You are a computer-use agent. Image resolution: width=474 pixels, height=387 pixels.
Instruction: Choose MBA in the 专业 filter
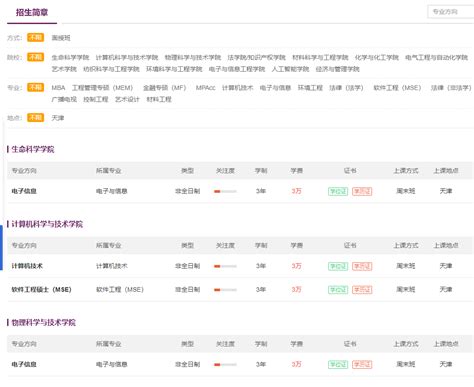pos(58,88)
